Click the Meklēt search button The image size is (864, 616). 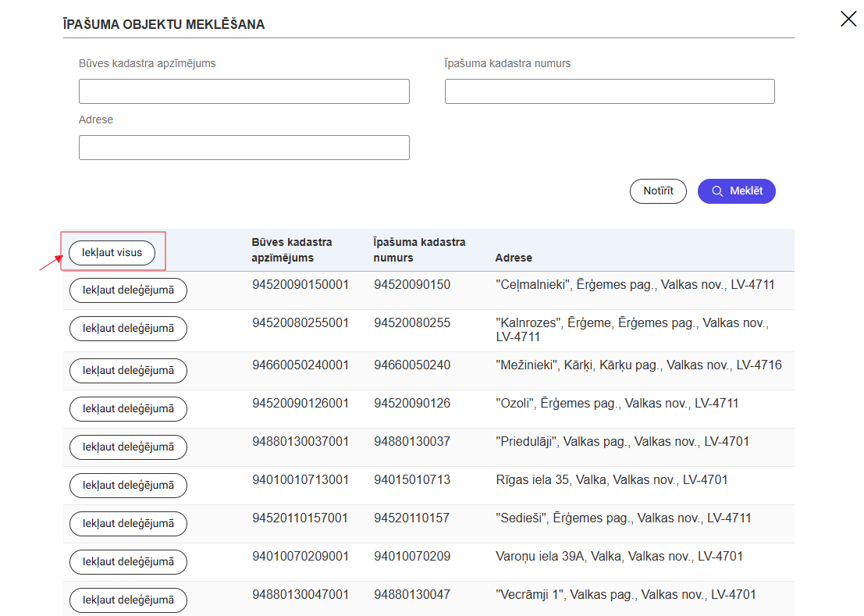736,191
